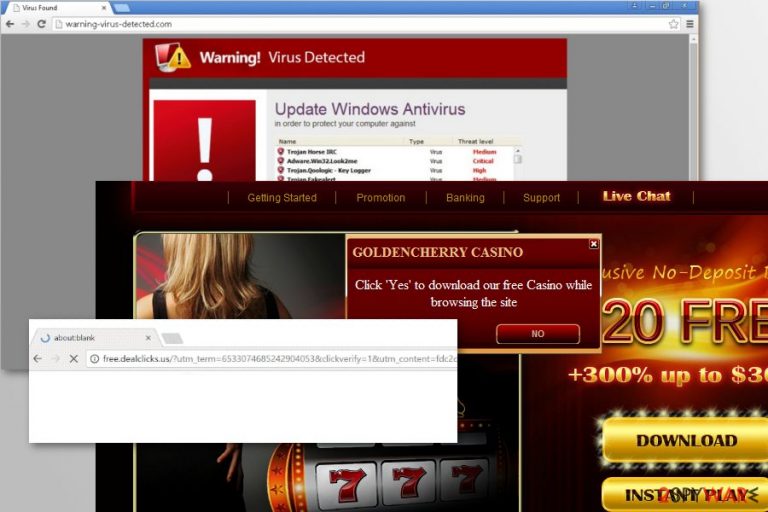The height and width of the screenshot is (512, 768).
Task: Go back in the about:blank window
Action: [38, 359]
